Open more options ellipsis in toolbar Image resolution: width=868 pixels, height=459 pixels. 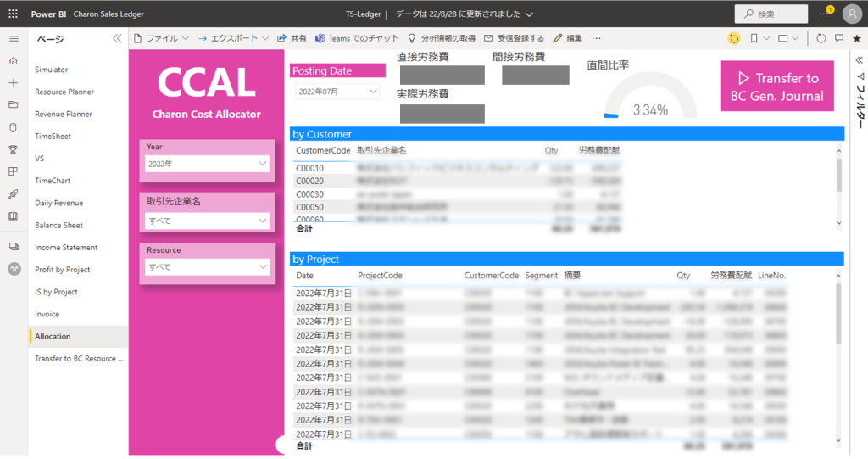(596, 38)
